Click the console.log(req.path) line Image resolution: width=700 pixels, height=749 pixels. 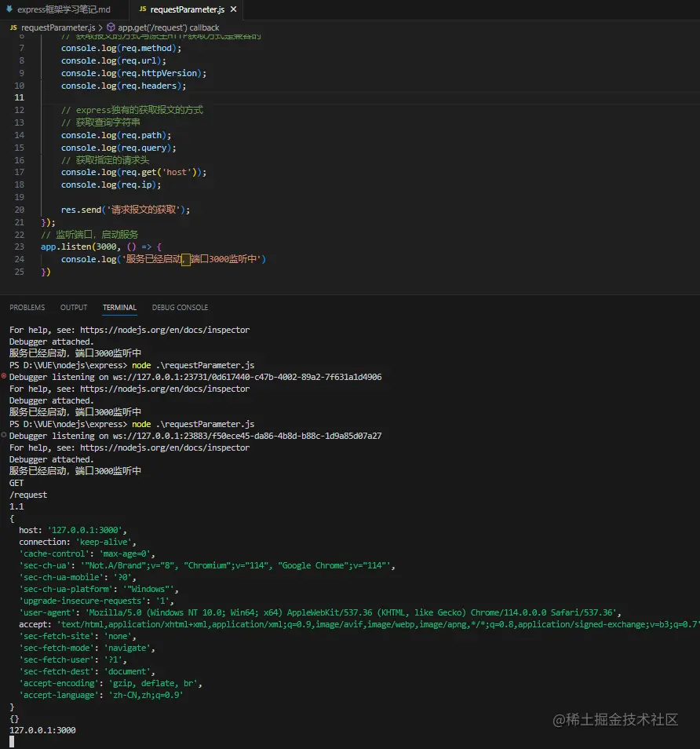[x=116, y=135]
